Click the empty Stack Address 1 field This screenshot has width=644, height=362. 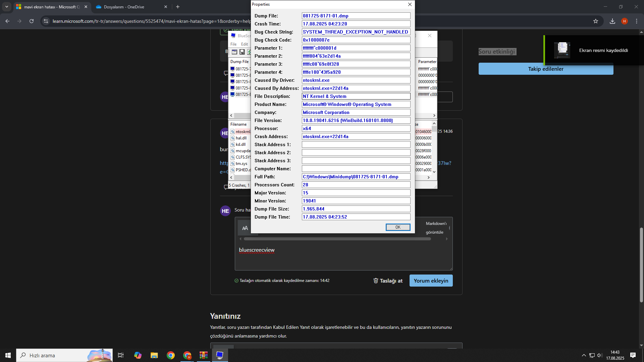coord(356,144)
